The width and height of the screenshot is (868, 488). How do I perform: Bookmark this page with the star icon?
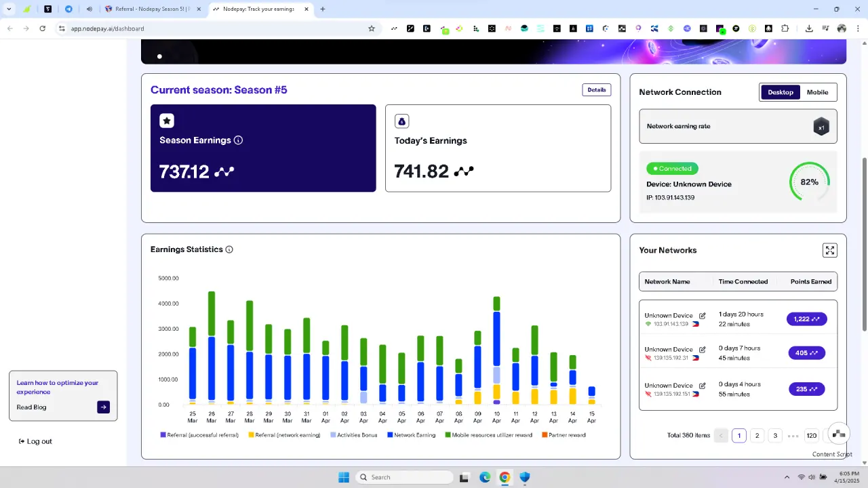[x=372, y=28]
